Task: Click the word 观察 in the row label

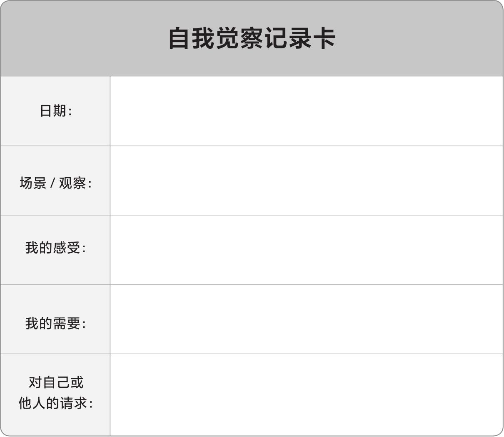Action: (72, 183)
